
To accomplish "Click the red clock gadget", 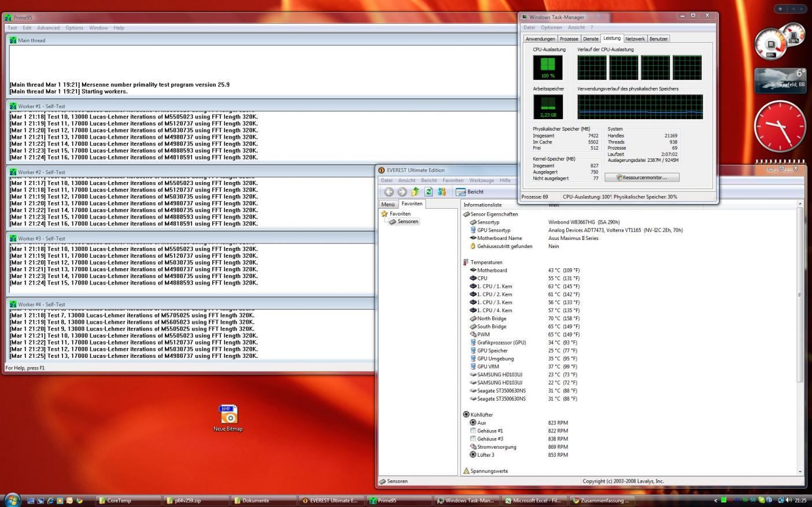I will [x=780, y=126].
